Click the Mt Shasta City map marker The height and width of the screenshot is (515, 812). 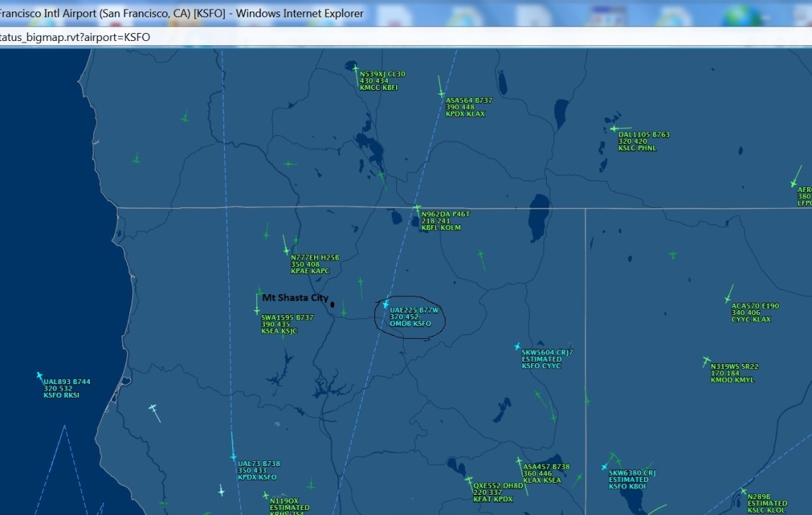pos(332,304)
